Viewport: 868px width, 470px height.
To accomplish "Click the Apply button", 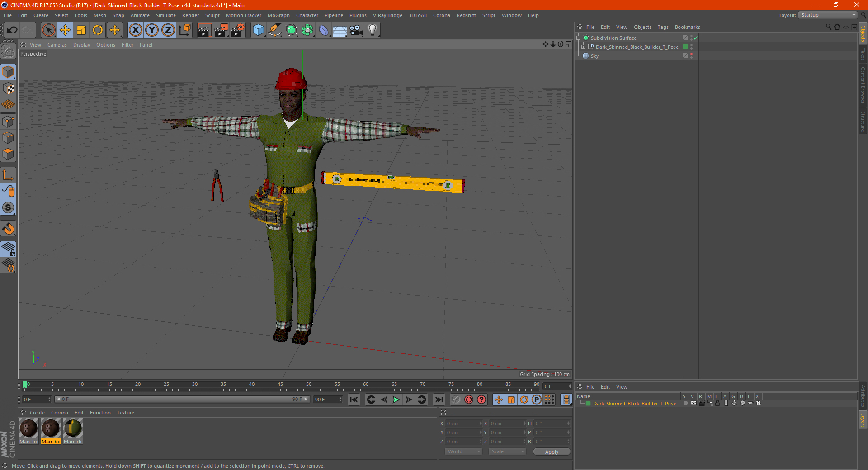I will click(552, 451).
